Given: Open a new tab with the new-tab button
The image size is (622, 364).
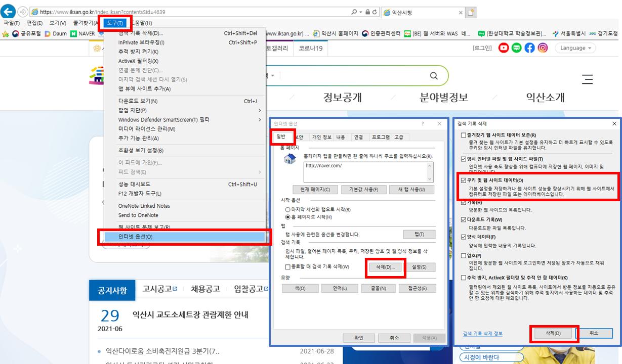Looking at the screenshot, I should pyautogui.click(x=471, y=12).
